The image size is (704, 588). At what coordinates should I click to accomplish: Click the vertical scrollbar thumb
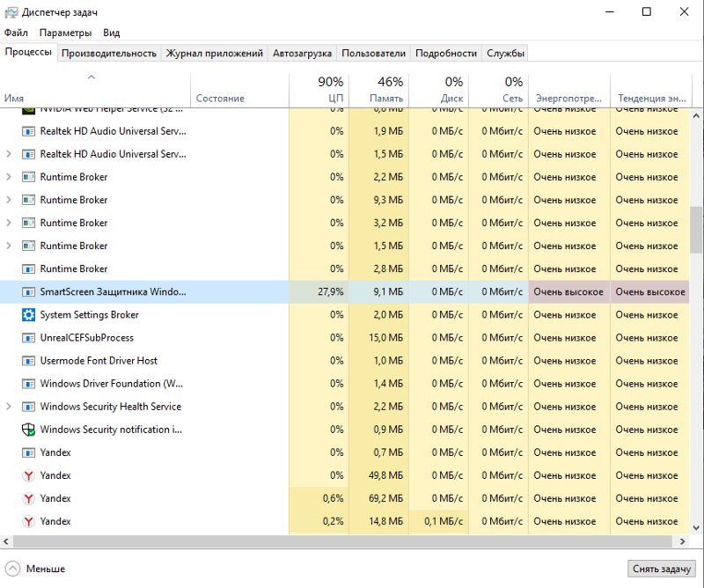(697, 231)
